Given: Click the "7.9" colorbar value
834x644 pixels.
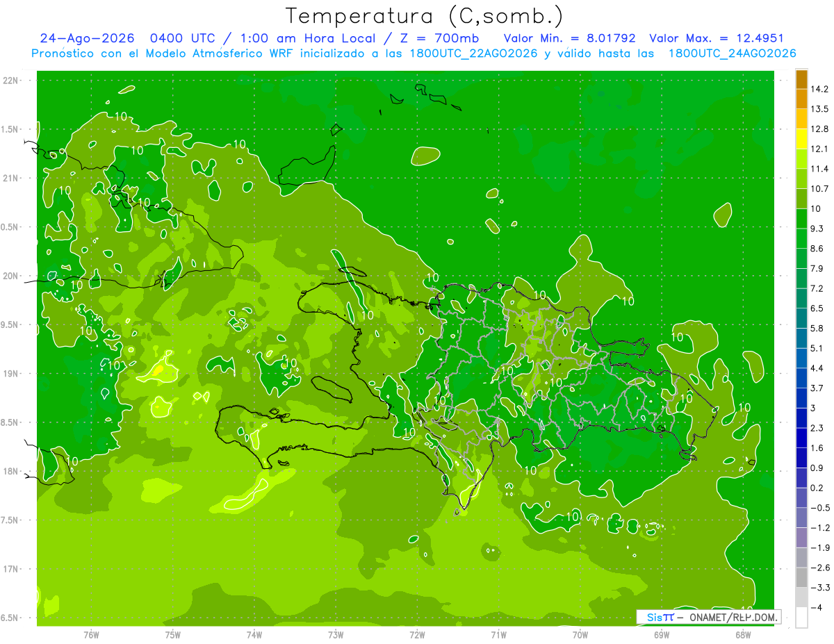Looking at the screenshot, I should click(x=817, y=268).
